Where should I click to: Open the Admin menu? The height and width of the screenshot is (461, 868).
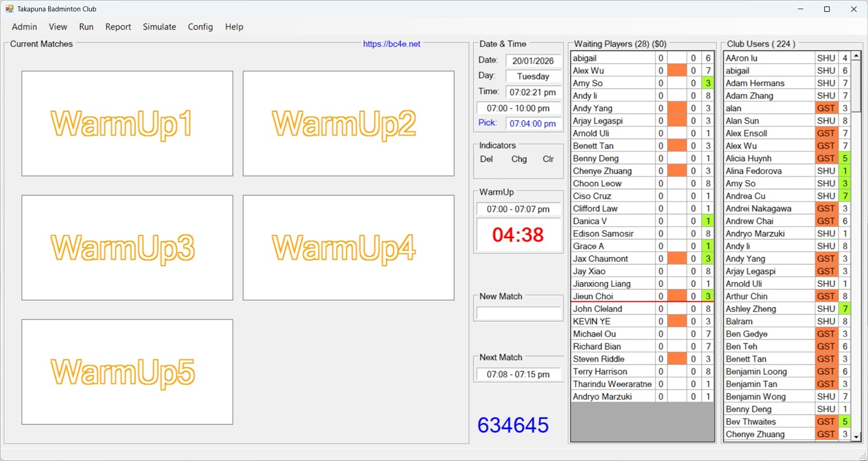pyautogui.click(x=24, y=27)
